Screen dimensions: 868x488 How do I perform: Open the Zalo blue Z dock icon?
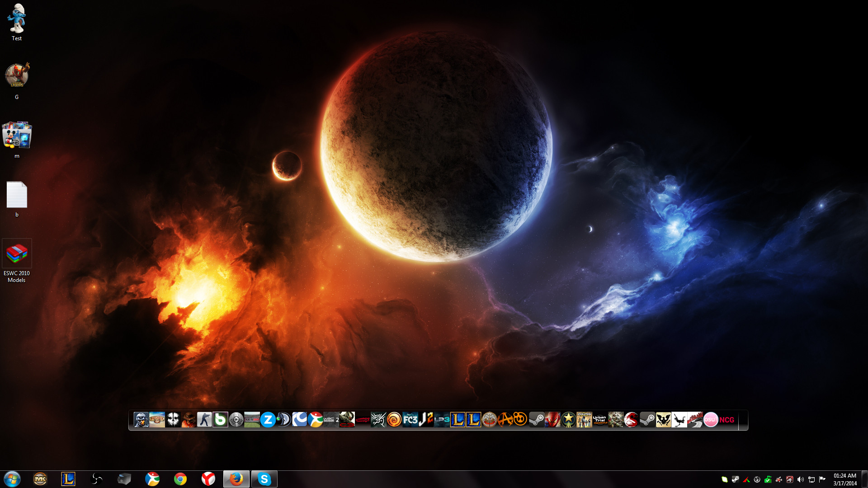point(268,420)
